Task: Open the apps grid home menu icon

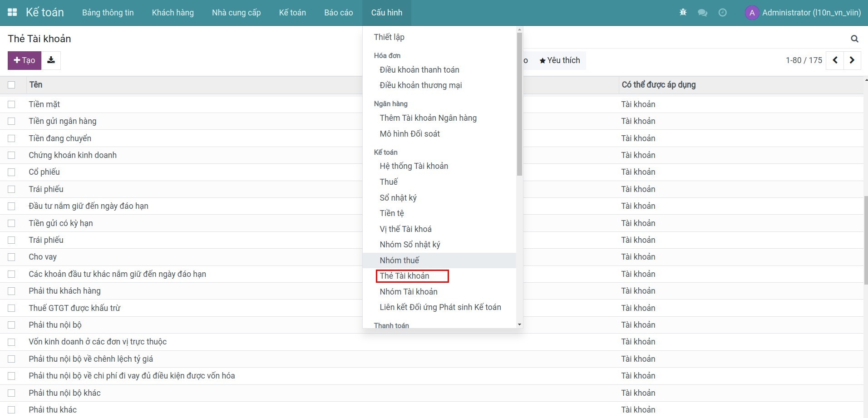Action: click(x=12, y=12)
